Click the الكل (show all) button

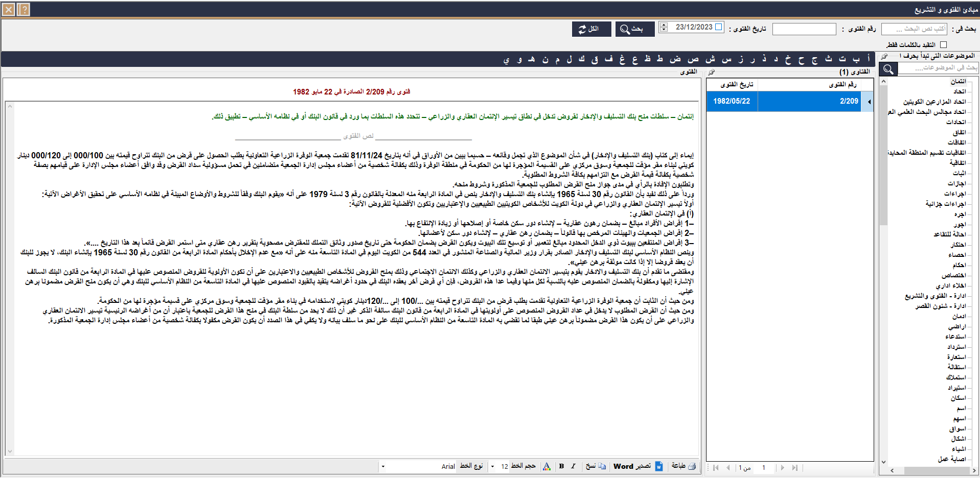[591, 29]
